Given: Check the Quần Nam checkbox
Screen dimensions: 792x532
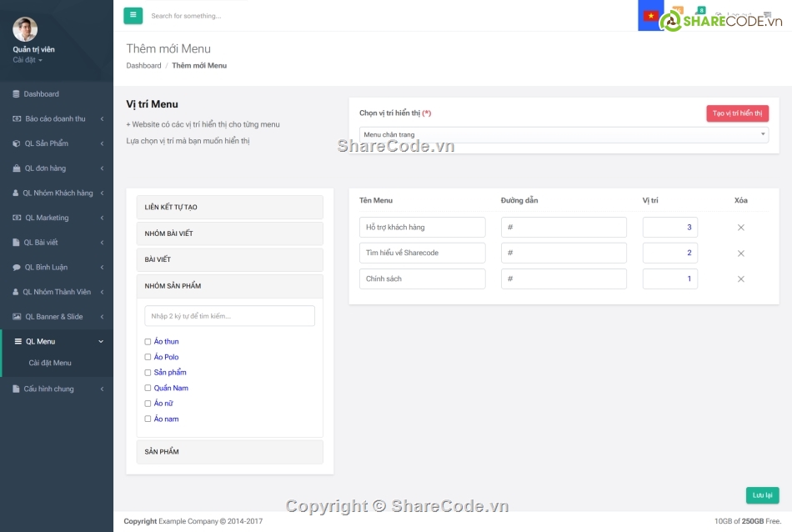Looking at the screenshot, I should click(148, 388).
